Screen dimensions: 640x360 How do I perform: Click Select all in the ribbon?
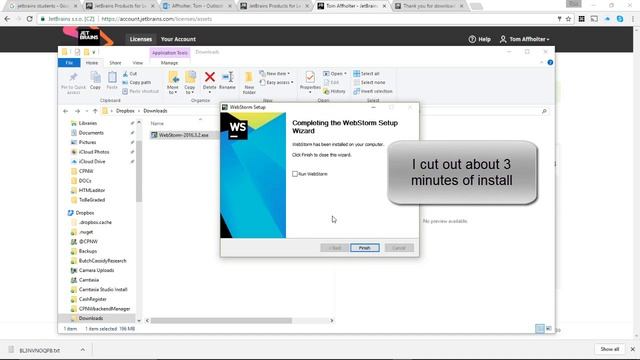pos(366,73)
